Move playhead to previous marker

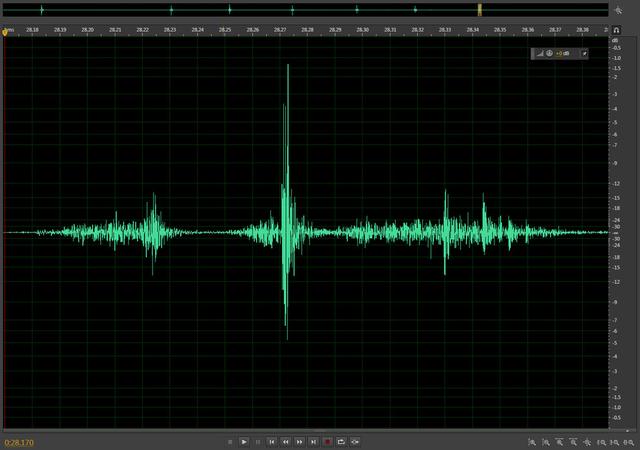pyautogui.click(x=272, y=442)
